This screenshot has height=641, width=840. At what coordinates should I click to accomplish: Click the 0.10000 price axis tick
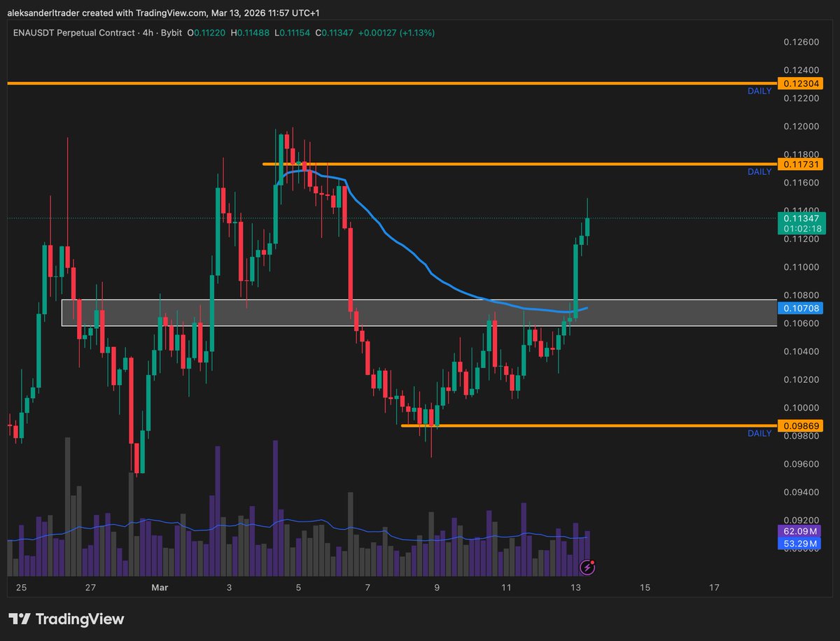click(x=801, y=407)
